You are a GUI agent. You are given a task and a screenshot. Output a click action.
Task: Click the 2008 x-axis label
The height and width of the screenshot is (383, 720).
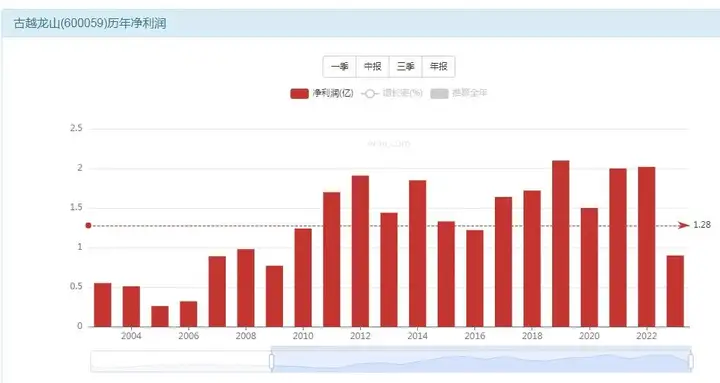(246, 336)
